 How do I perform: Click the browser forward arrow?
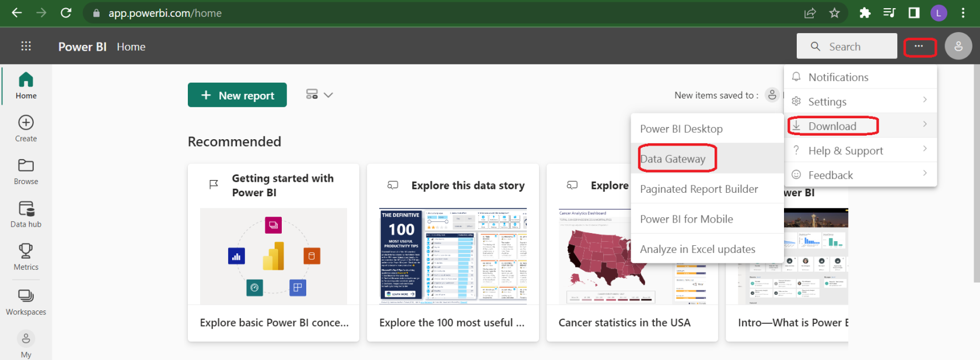[x=41, y=13]
